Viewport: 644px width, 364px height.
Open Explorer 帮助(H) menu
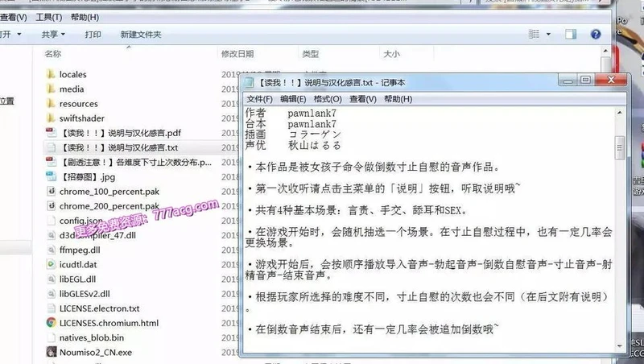click(x=85, y=17)
